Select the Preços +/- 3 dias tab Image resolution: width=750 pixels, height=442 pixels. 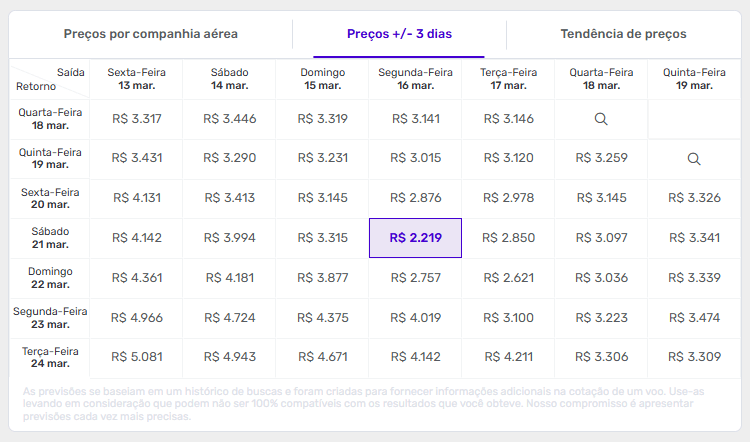click(x=399, y=34)
